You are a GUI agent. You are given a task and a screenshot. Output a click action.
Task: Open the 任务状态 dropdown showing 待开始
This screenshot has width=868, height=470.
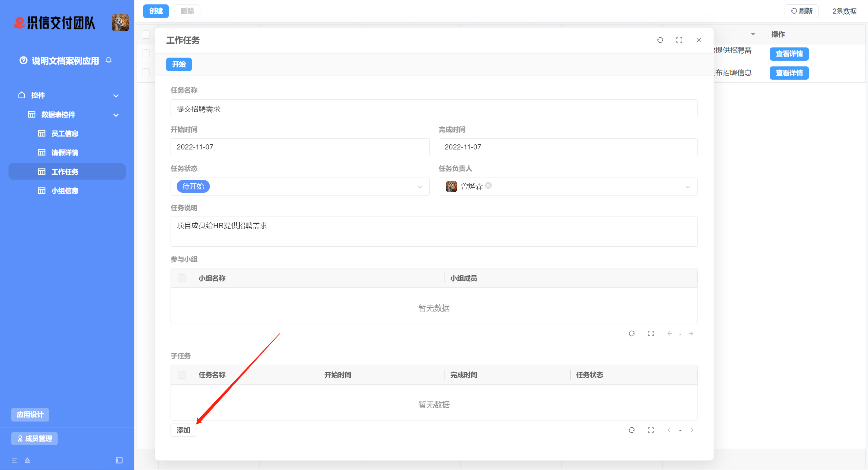pos(300,186)
